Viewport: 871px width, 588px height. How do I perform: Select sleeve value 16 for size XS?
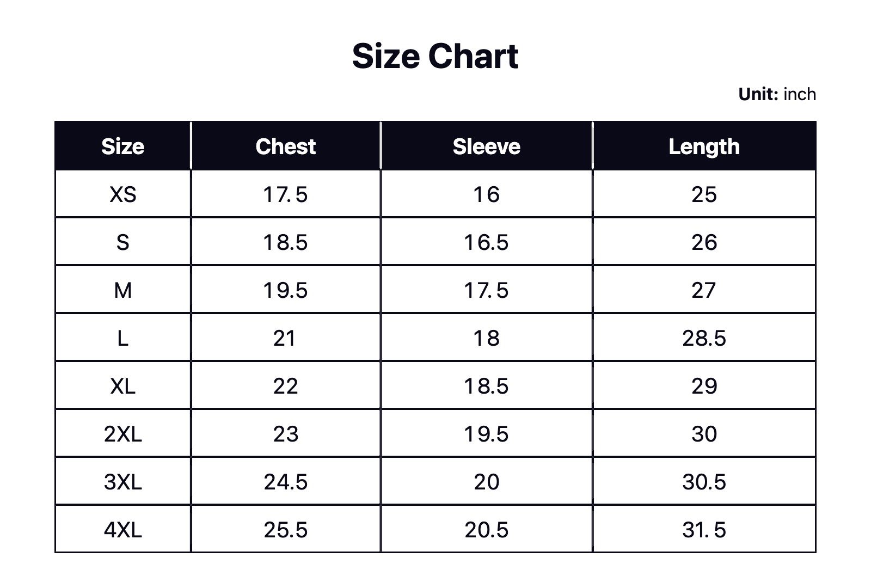point(486,194)
